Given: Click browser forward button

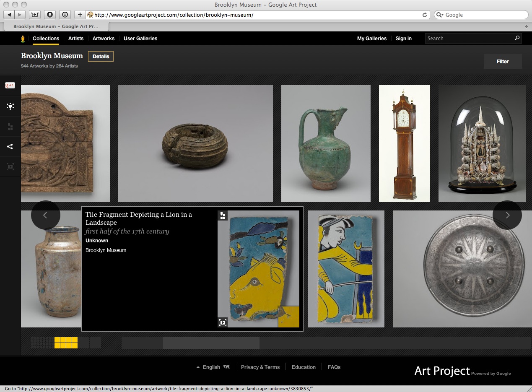Looking at the screenshot, I should 20,15.
